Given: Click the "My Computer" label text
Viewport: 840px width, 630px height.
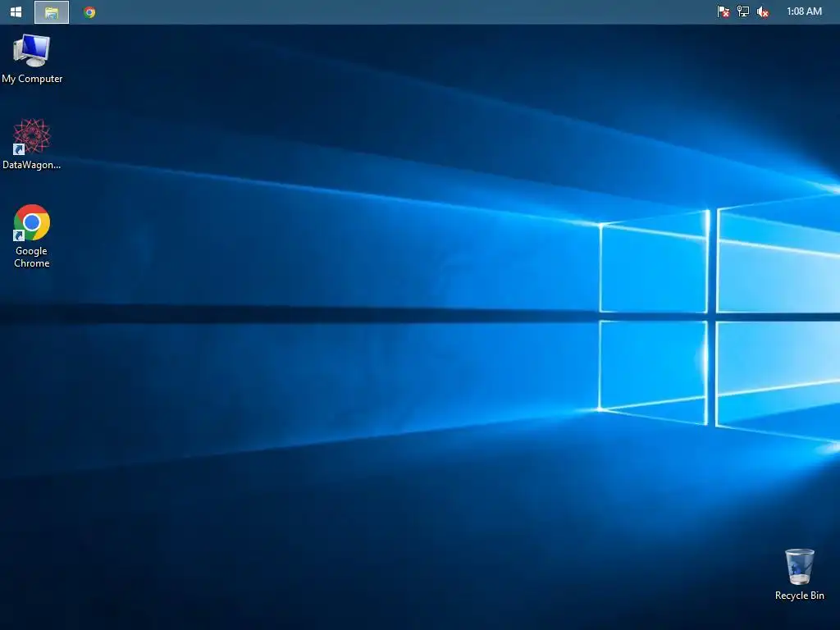Looking at the screenshot, I should tap(32, 79).
